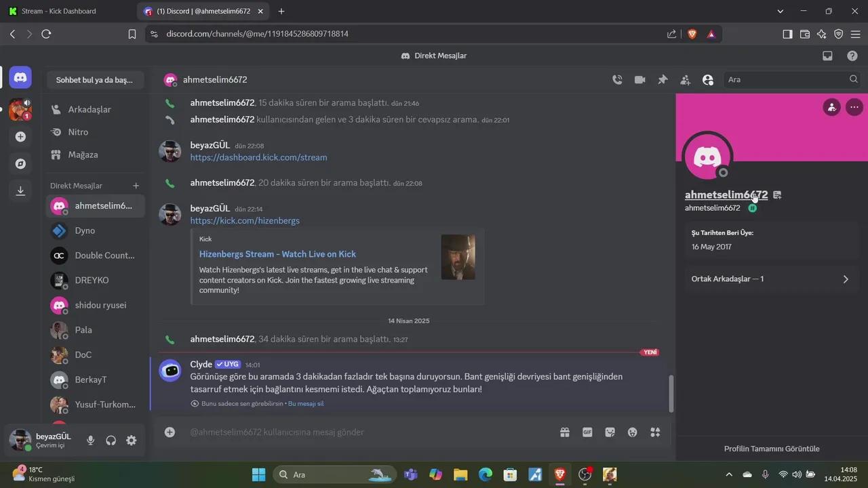
Task: Click Profilin Tamamını Görüntüle
Action: point(772,449)
